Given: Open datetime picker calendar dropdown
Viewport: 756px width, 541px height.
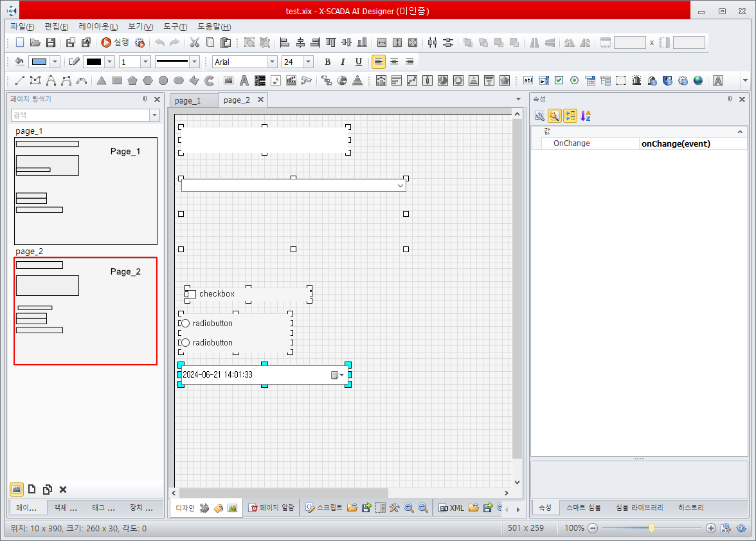Looking at the screenshot, I should [x=337, y=375].
